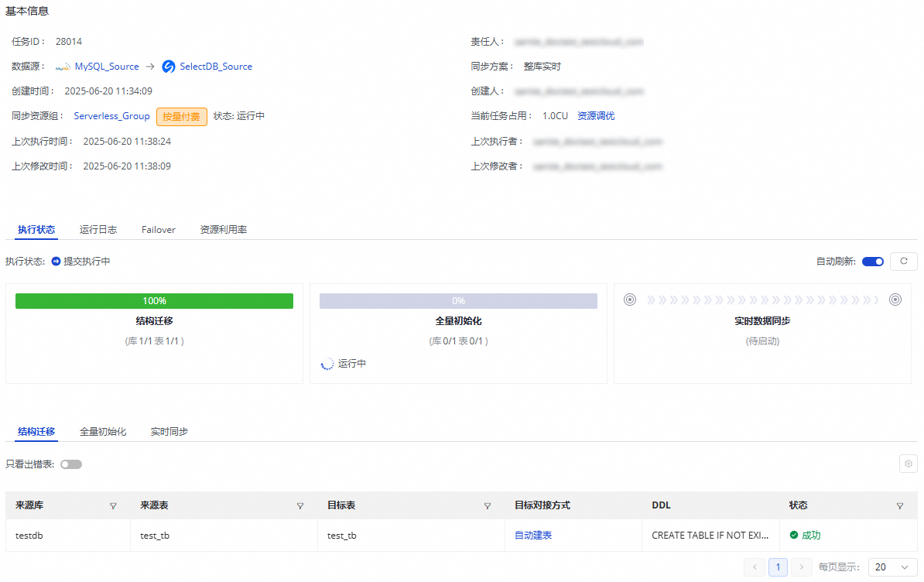
Task: Click the 提交执行中 status icon
Action: point(56,261)
